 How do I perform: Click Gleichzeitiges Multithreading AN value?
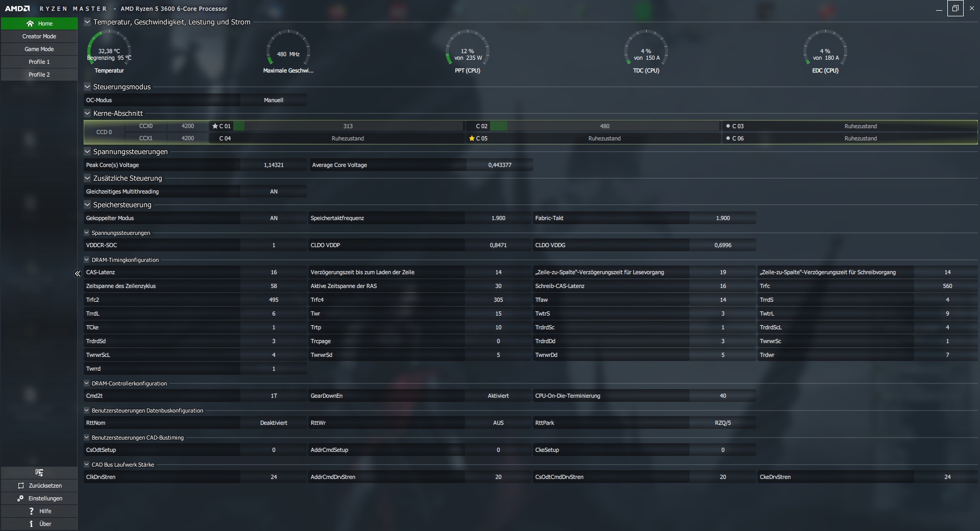[274, 191]
